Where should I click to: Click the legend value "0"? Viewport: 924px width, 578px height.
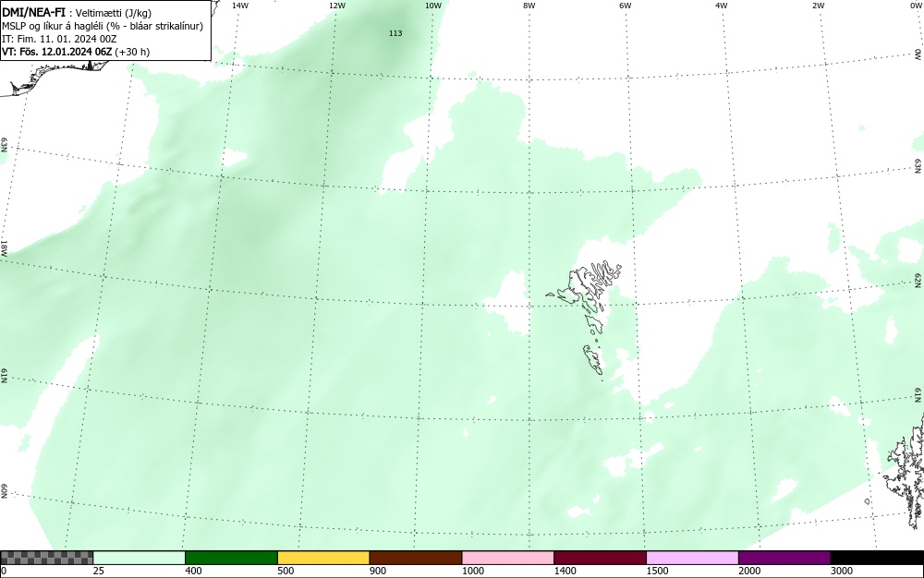4,571
